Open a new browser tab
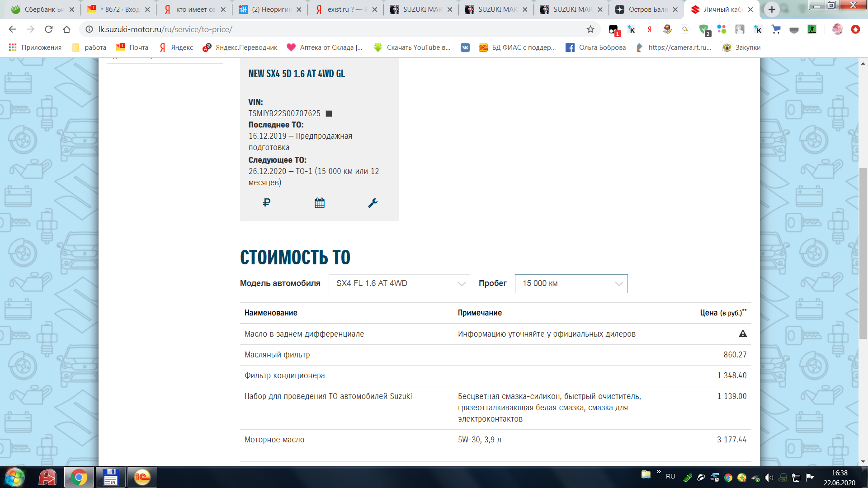The height and width of the screenshot is (488, 868). click(x=772, y=9)
